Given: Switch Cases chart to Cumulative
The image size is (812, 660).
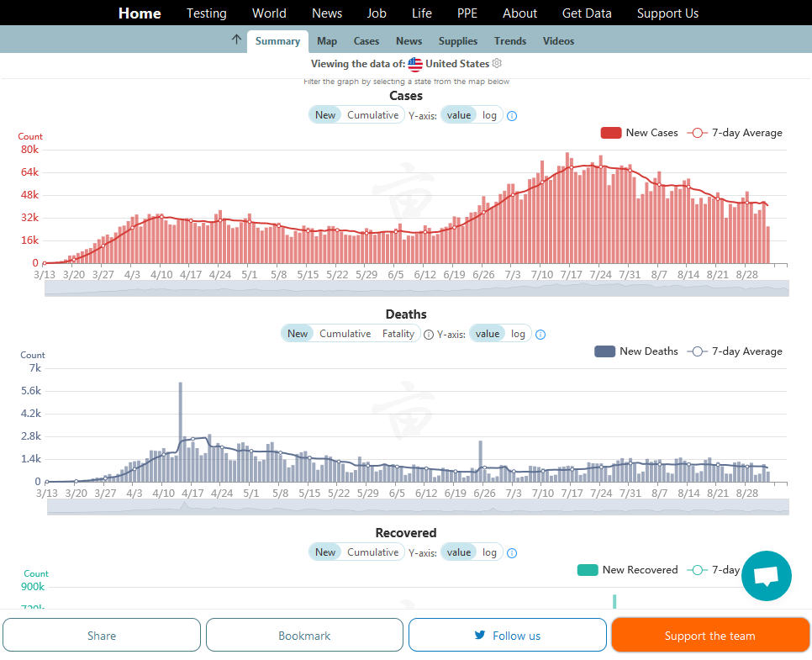Looking at the screenshot, I should [x=372, y=115].
